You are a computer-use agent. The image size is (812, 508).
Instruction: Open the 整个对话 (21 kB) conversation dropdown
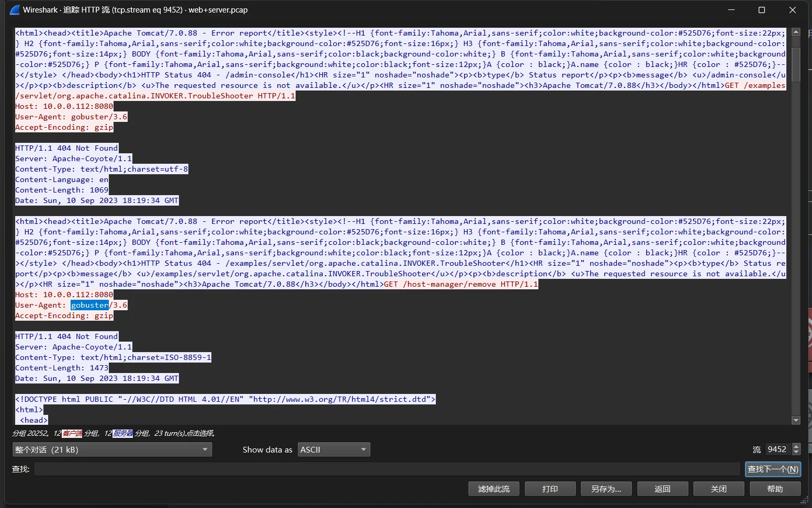coord(112,449)
